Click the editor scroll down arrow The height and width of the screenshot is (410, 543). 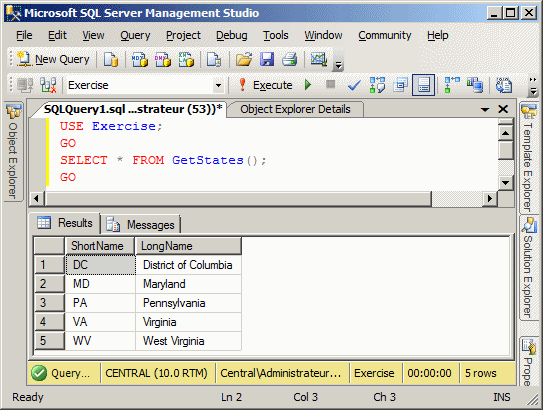point(506,182)
